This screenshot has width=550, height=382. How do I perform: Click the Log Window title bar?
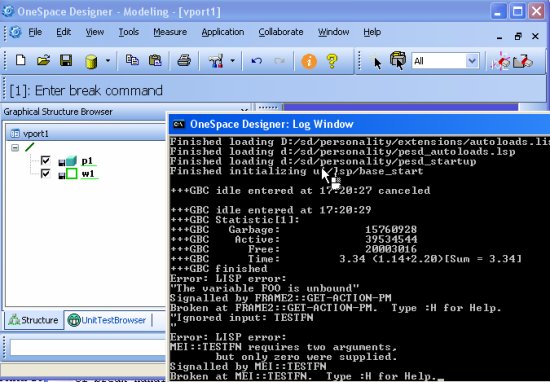point(359,124)
